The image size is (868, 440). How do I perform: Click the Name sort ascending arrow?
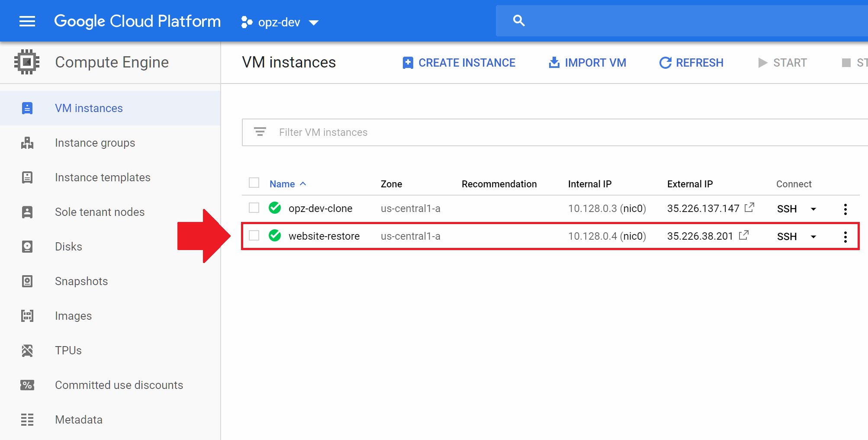303,184
